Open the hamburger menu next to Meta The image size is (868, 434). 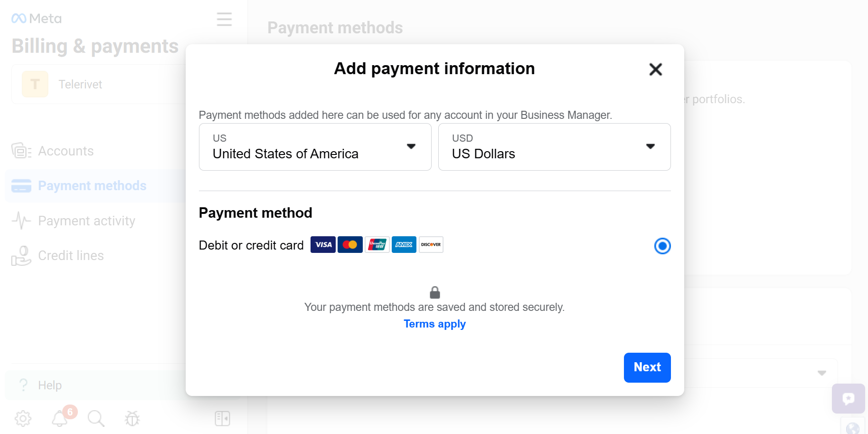[x=224, y=19]
